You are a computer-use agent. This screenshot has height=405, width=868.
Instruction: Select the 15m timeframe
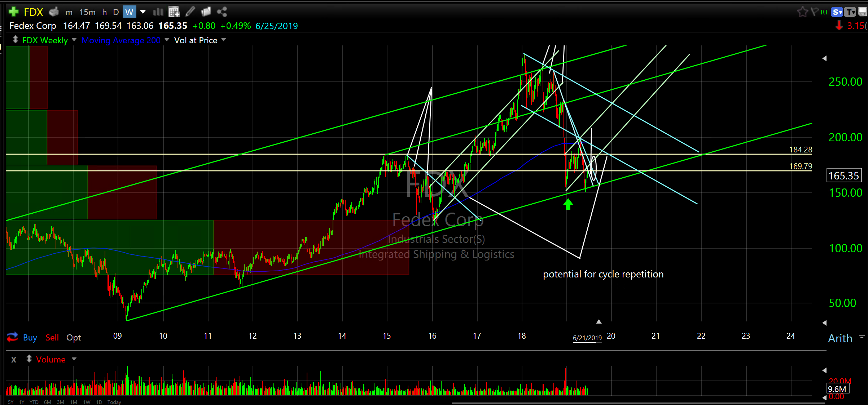(x=87, y=12)
